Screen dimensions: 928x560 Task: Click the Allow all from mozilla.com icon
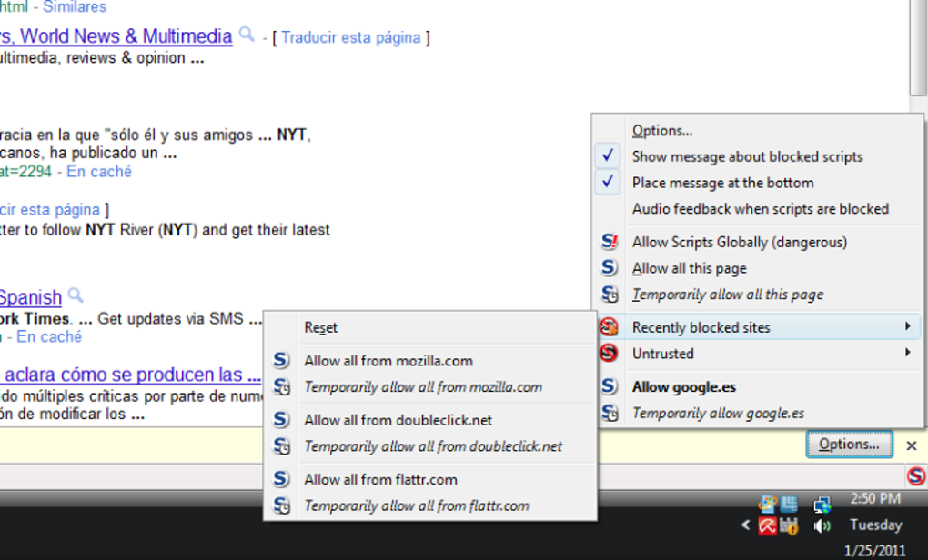(281, 360)
